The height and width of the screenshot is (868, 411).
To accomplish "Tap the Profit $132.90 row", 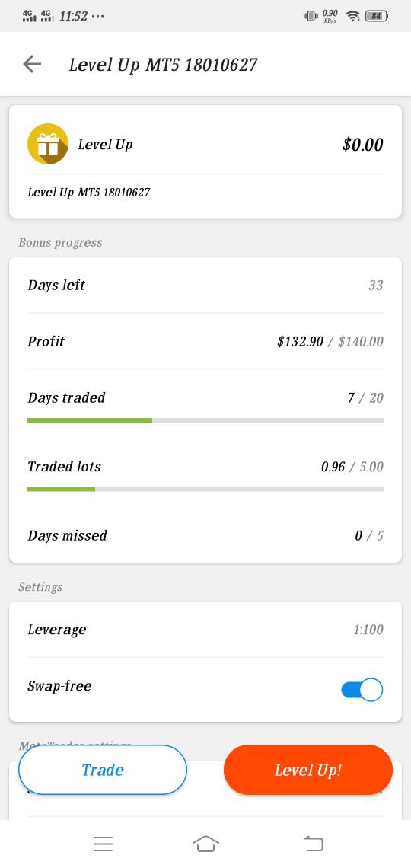I will (205, 341).
